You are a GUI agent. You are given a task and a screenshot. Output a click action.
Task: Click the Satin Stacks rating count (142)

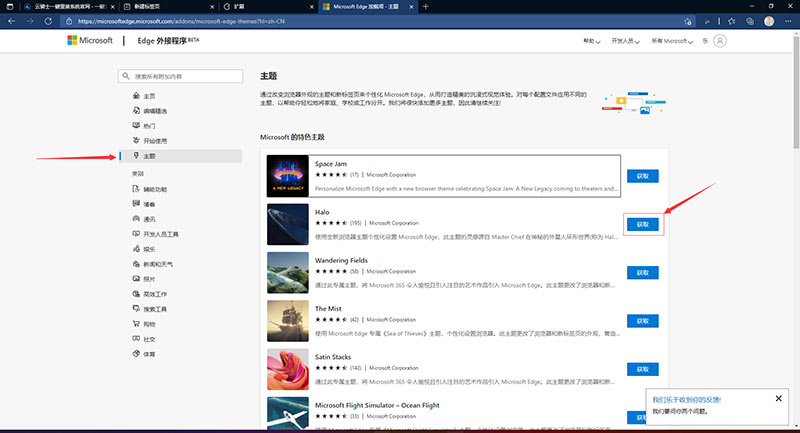[x=356, y=368]
